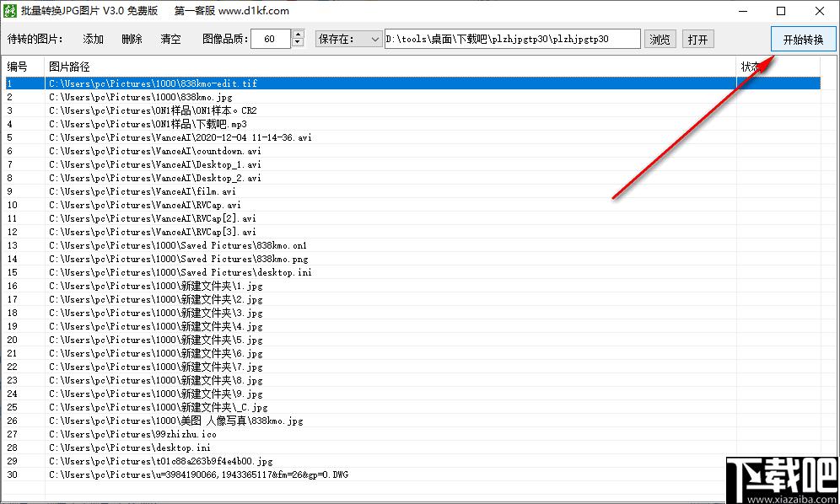Click the app icon in title bar

(x=10, y=11)
